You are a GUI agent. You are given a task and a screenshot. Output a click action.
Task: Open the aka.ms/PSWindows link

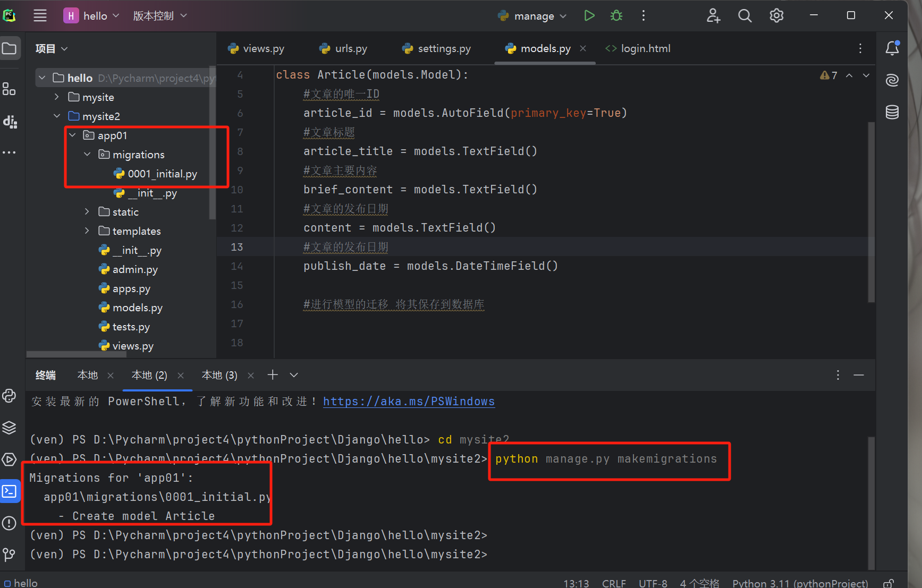[409, 402]
